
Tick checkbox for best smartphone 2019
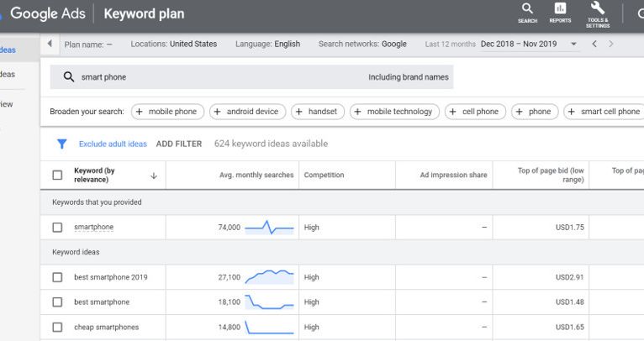[57, 277]
